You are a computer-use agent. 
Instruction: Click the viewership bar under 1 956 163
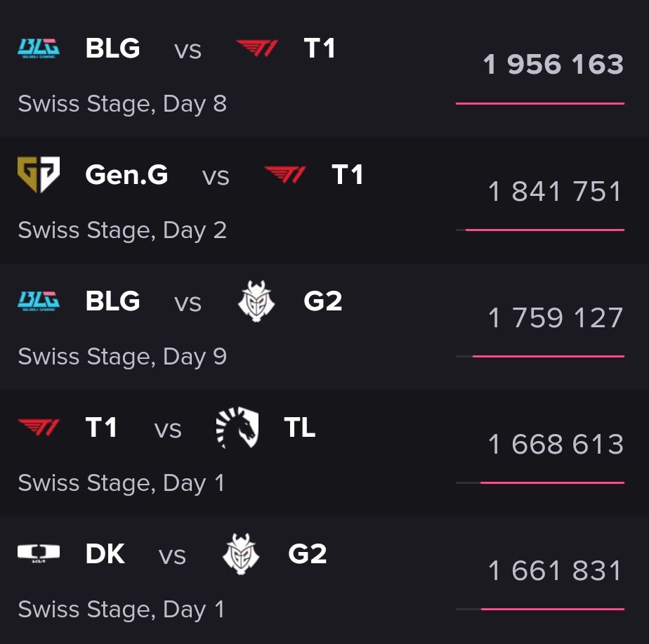tap(539, 103)
